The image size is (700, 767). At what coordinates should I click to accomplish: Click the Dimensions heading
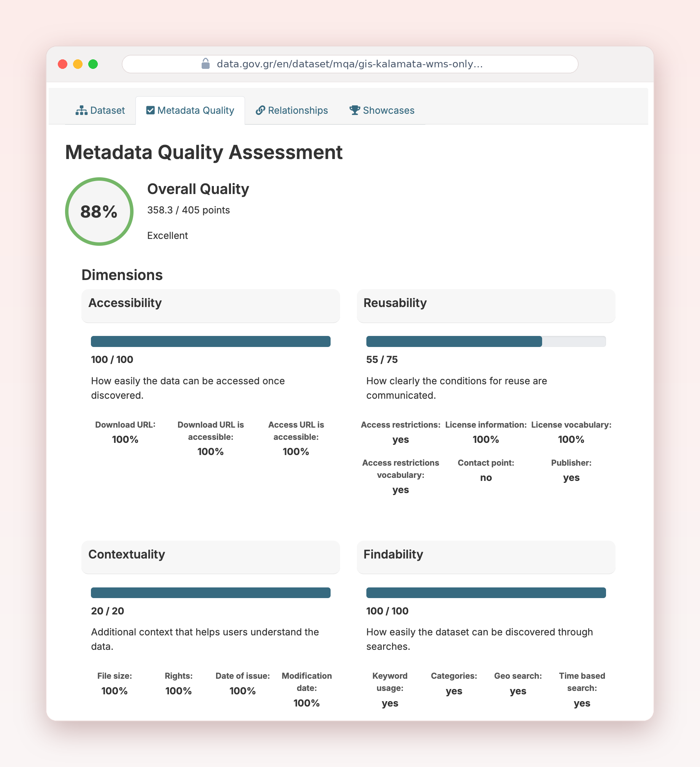(x=122, y=275)
